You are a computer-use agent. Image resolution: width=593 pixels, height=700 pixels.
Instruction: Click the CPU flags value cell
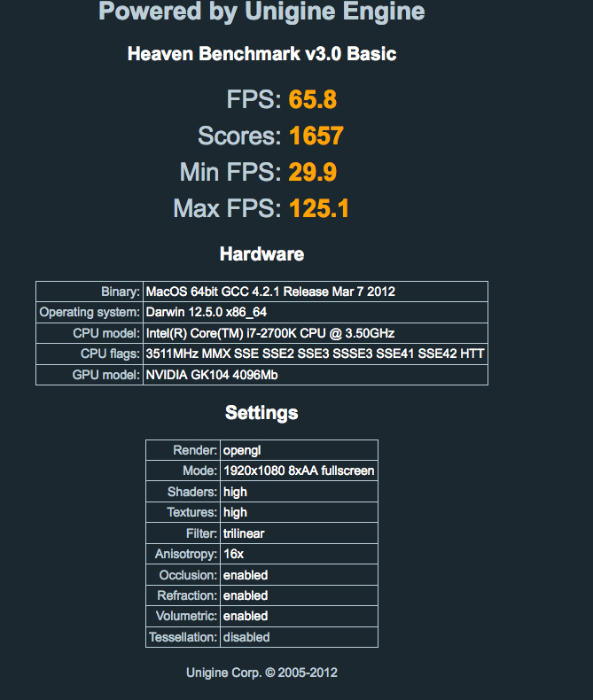(x=316, y=354)
